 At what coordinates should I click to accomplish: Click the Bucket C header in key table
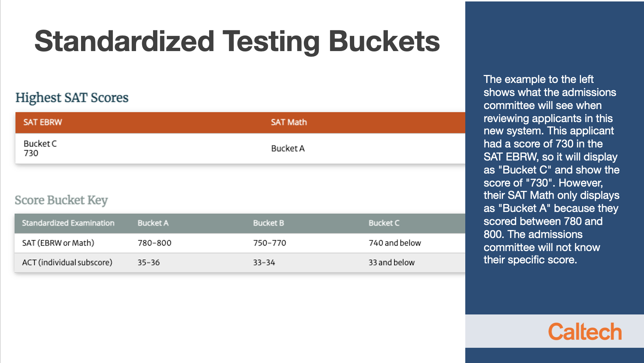[384, 223]
